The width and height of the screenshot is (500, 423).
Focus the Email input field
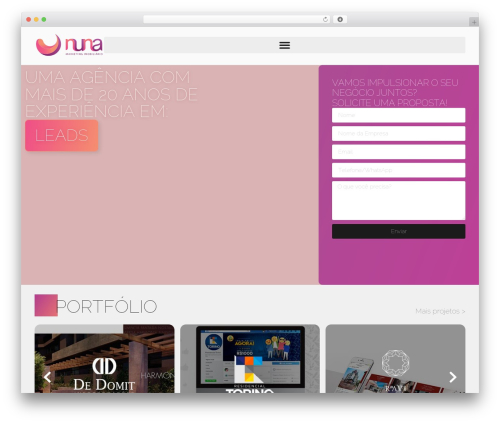pyautogui.click(x=398, y=152)
